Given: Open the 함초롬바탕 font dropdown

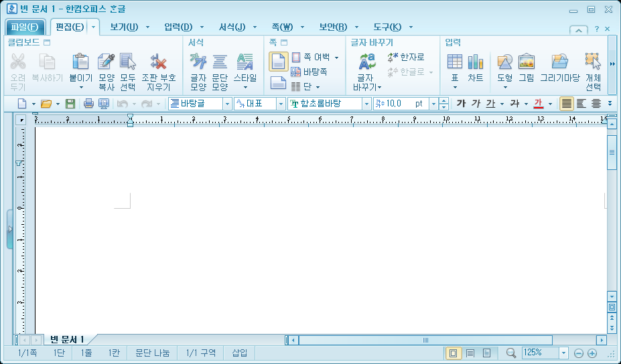Looking at the screenshot, I should tap(366, 104).
